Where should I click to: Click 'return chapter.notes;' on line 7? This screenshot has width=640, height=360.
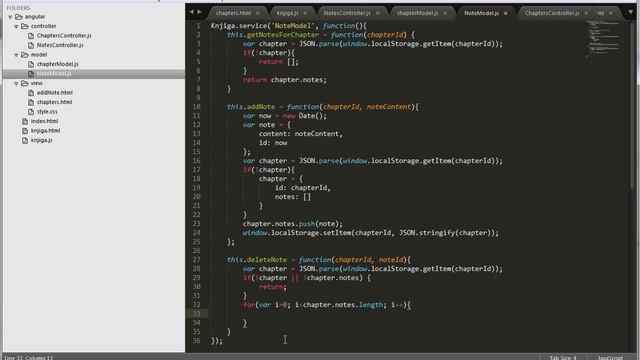tap(285, 80)
